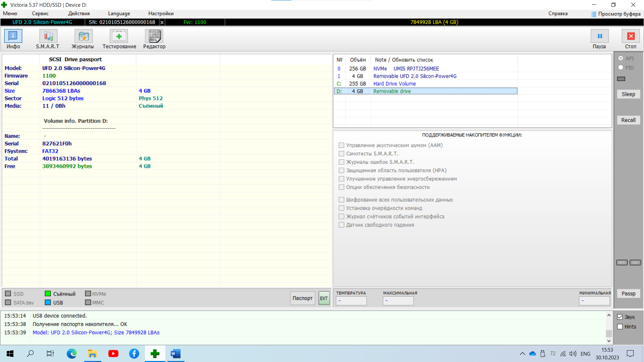
Task: Open notification center icon
Action: (x=630, y=354)
